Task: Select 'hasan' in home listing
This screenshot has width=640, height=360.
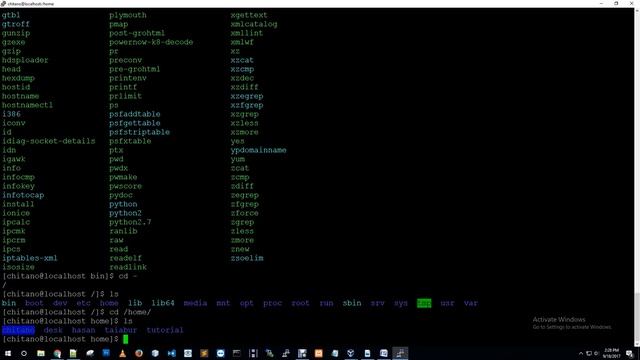Action: [83, 330]
